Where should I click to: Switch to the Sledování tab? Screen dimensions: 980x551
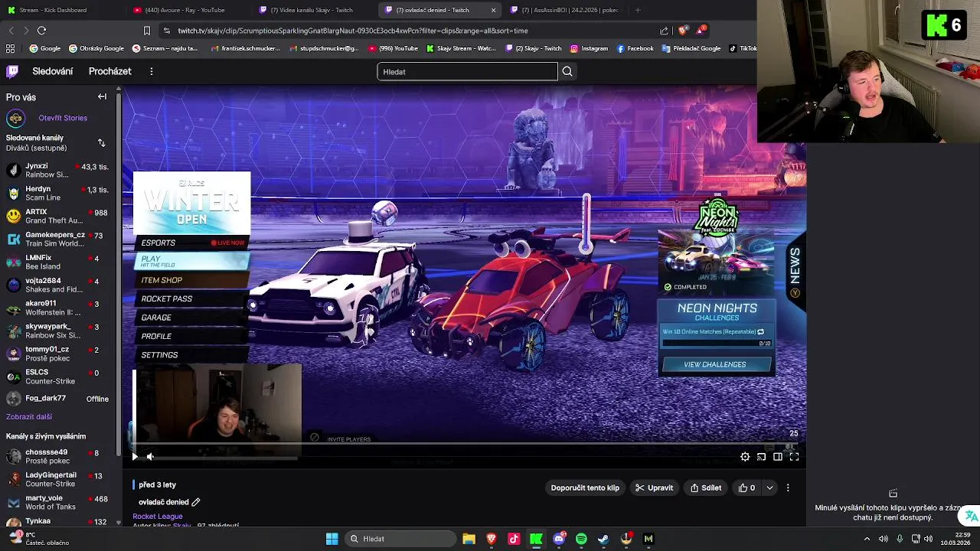pos(53,71)
